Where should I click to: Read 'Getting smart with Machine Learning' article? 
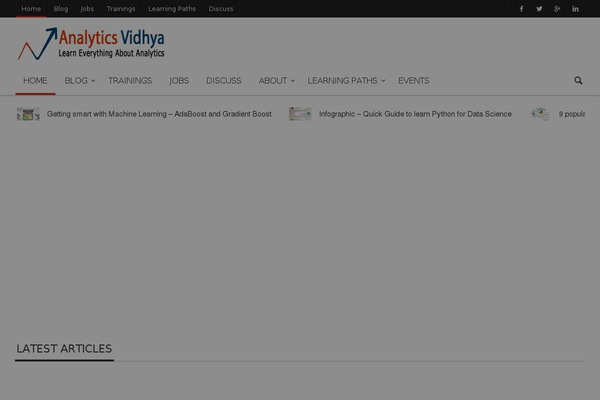(159, 114)
